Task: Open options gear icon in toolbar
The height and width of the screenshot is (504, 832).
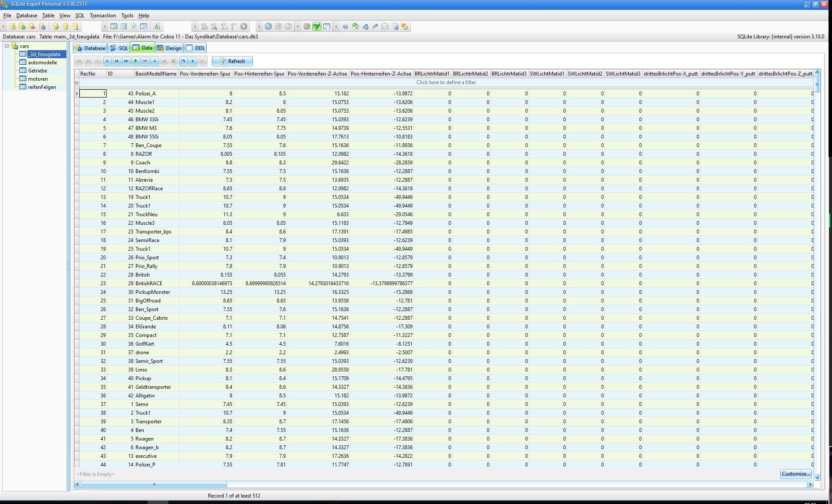Action: [306, 27]
